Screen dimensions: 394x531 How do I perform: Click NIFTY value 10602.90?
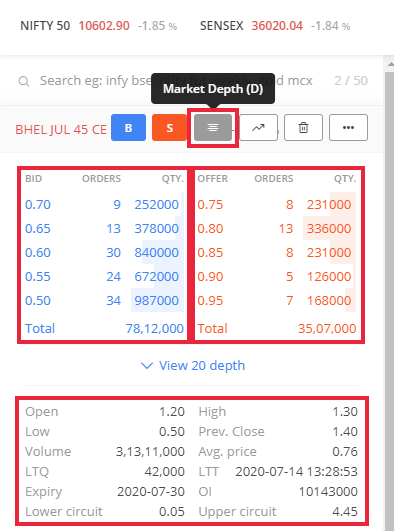coord(104,26)
